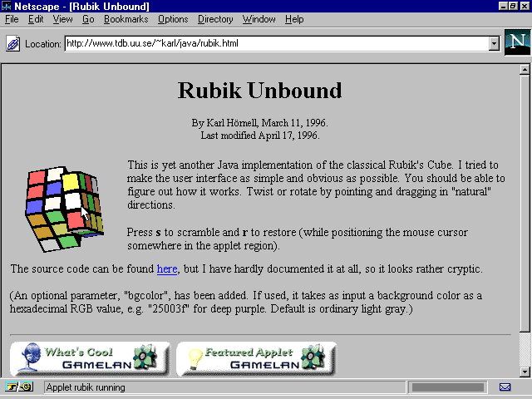Expand the Location URL history dropdown
The height and width of the screenshot is (399, 532).
pyautogui.click(x=494, y=43)
